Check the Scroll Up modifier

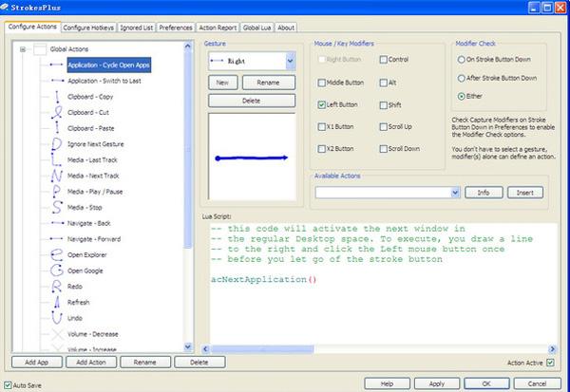coord(383,127)
